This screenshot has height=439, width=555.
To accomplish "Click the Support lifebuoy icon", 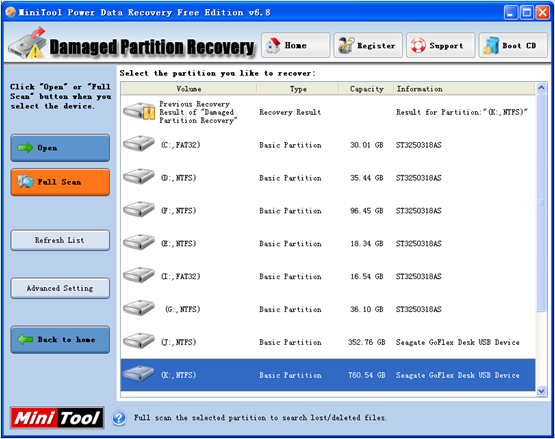I will [418, 45].
